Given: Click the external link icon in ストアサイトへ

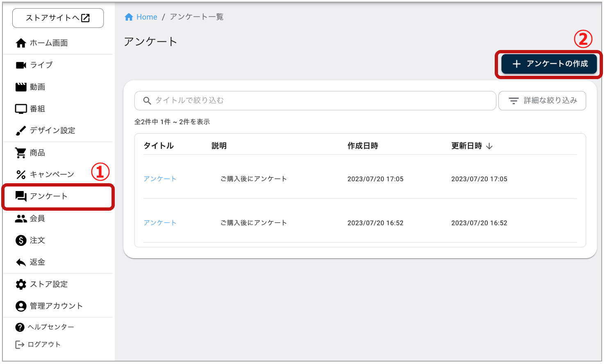Looking at the screenshot, I should tap(85, 18).
